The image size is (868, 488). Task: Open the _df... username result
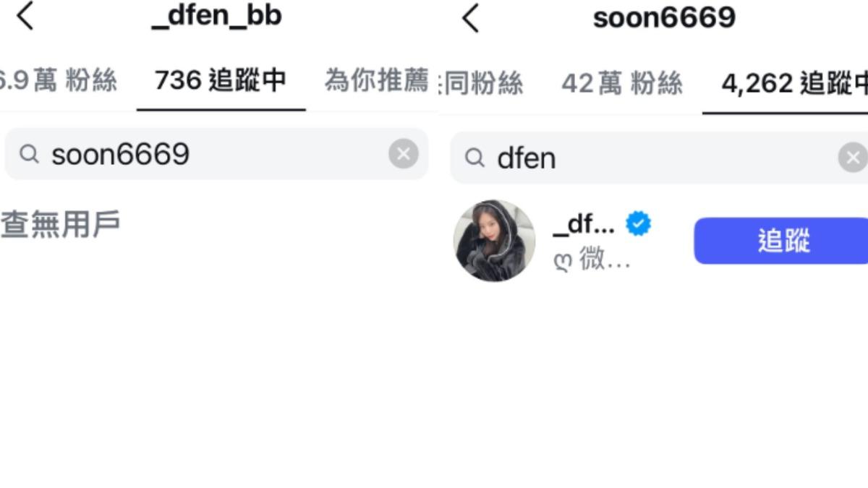point(584,225)
